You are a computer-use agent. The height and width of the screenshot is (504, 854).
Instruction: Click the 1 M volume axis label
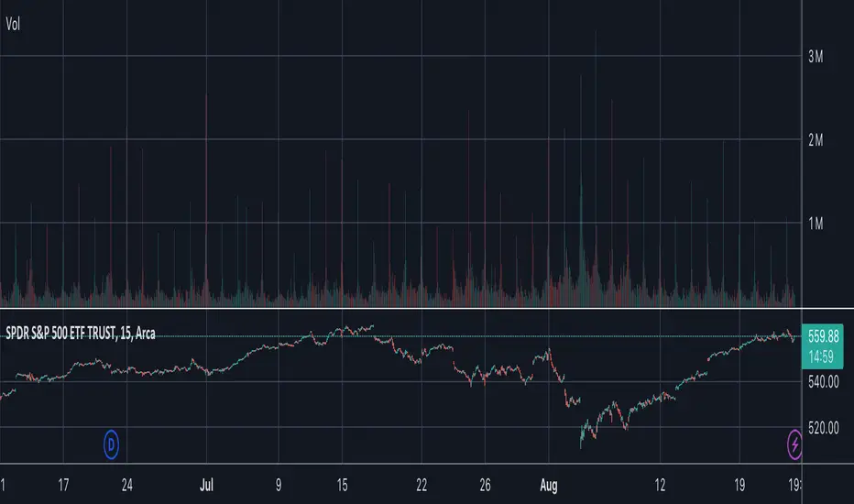[x=816, y=224]
